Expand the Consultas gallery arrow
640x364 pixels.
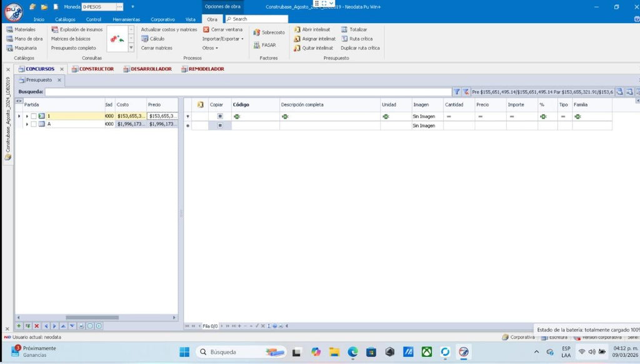131,47
